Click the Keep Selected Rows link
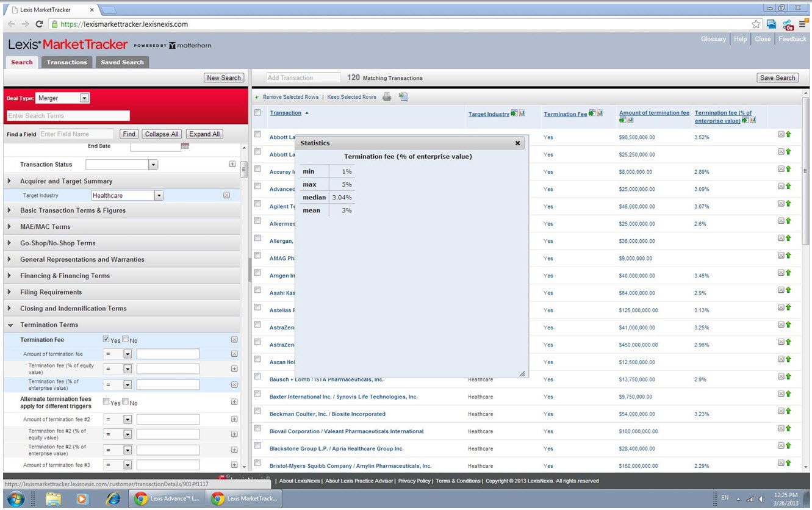The width and height of the screenshot is (812, 510). coord(351,97)
